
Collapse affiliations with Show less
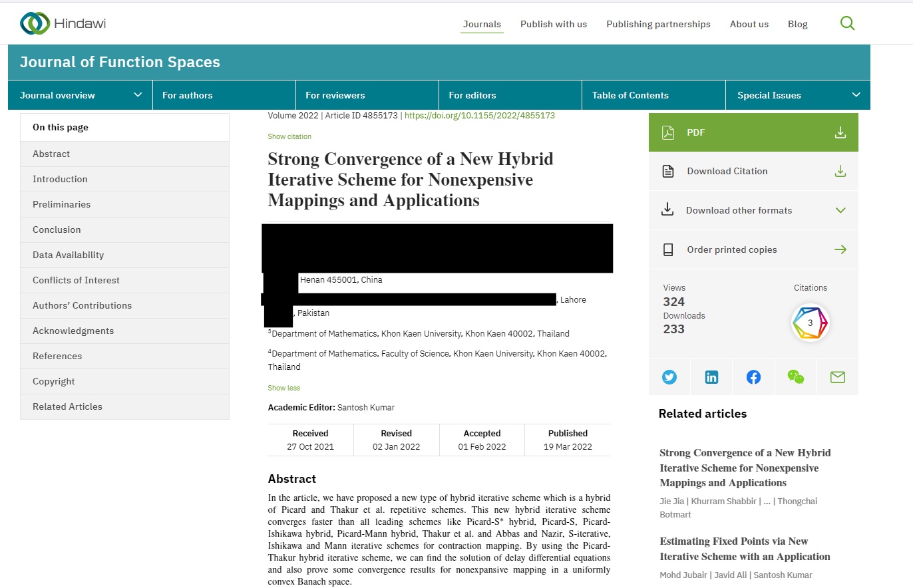(x=283, y=388)
